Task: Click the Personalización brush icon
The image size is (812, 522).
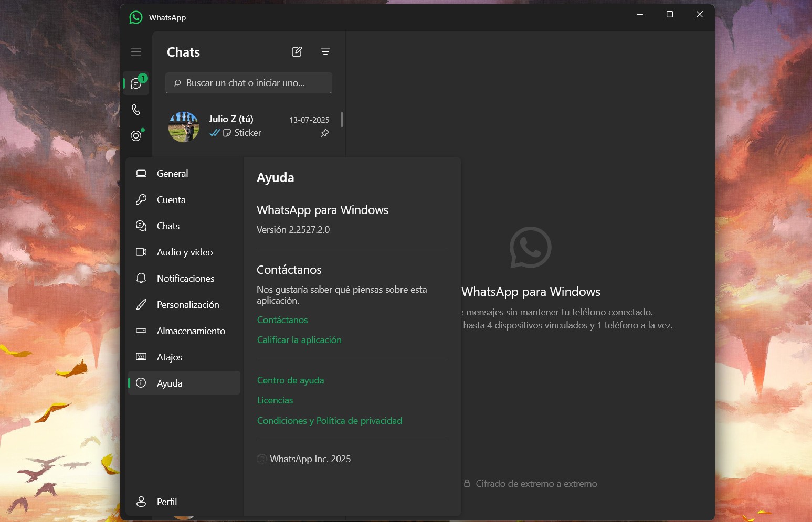Action: (141, 304)
